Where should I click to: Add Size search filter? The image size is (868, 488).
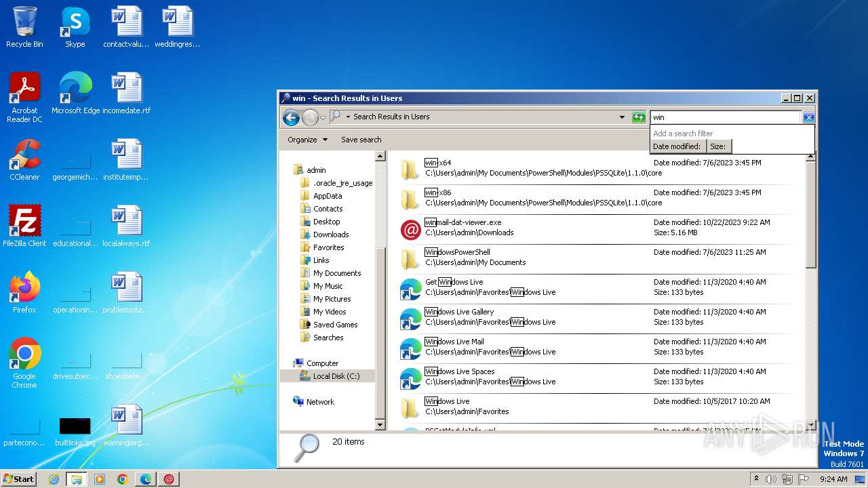(718, 146)
